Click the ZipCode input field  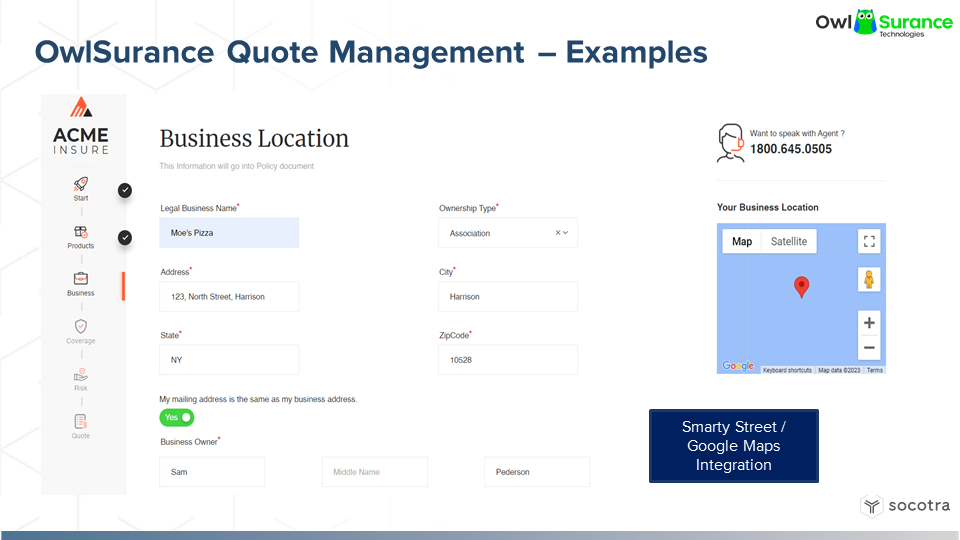coord(508,360)
